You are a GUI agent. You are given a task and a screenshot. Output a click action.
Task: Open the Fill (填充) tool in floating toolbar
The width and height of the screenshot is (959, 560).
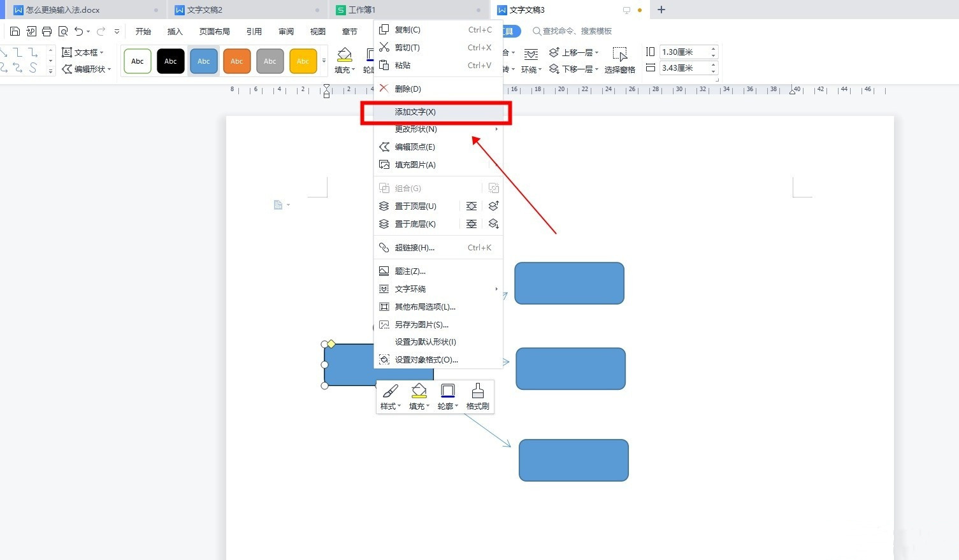(x=419, y=395)
